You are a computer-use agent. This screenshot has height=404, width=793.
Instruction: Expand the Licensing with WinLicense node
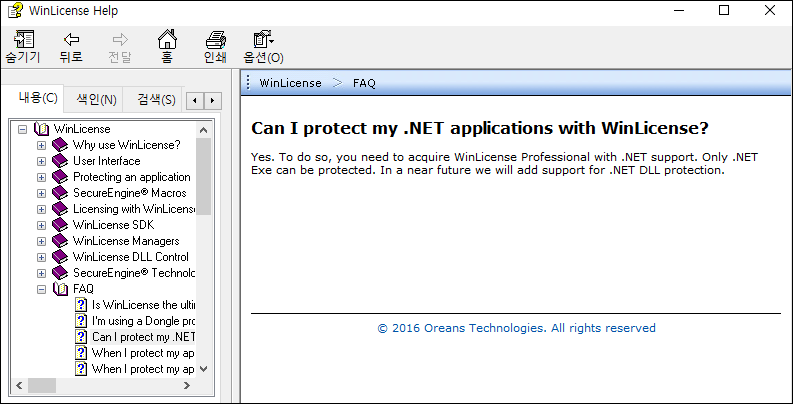pos(41,209)
